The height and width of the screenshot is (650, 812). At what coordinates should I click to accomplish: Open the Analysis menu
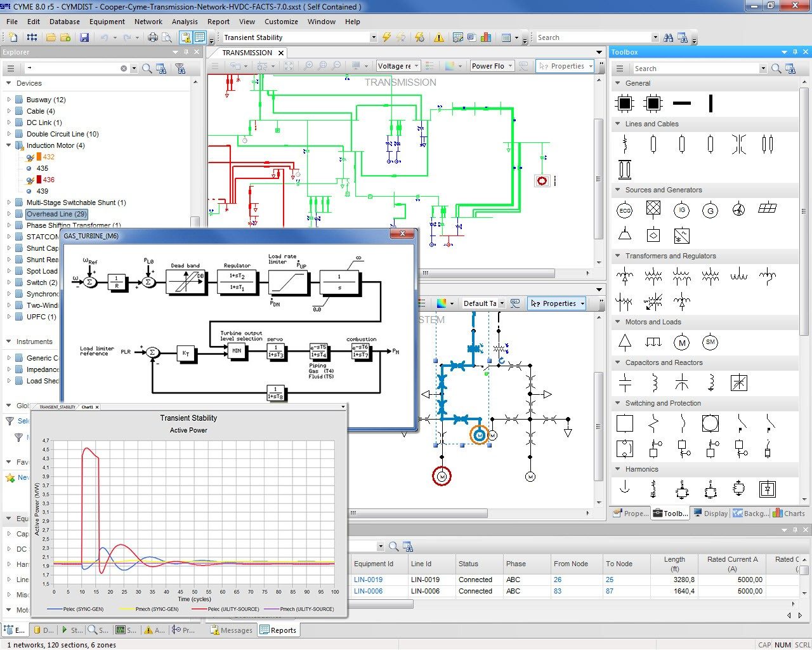coord(185,22)
